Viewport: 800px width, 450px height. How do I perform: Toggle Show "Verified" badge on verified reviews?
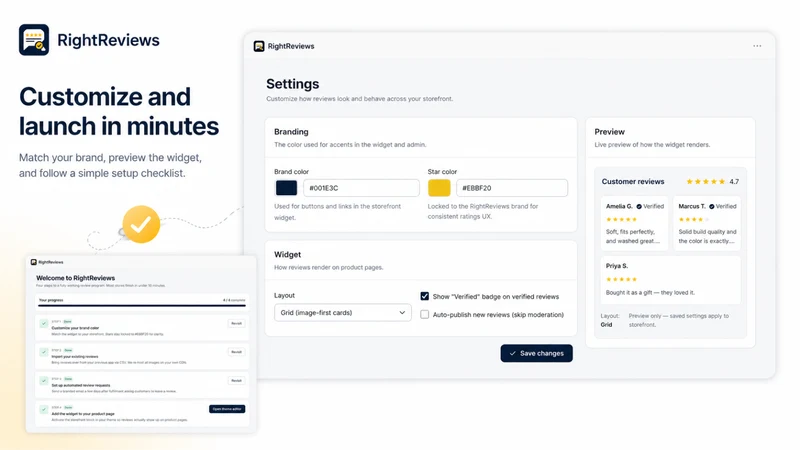(x=424, y=296)
